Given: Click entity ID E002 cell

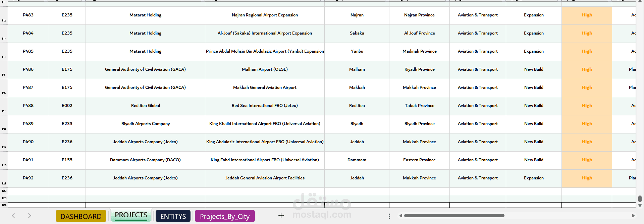Looking at the screenshot, I should [67, 106].
